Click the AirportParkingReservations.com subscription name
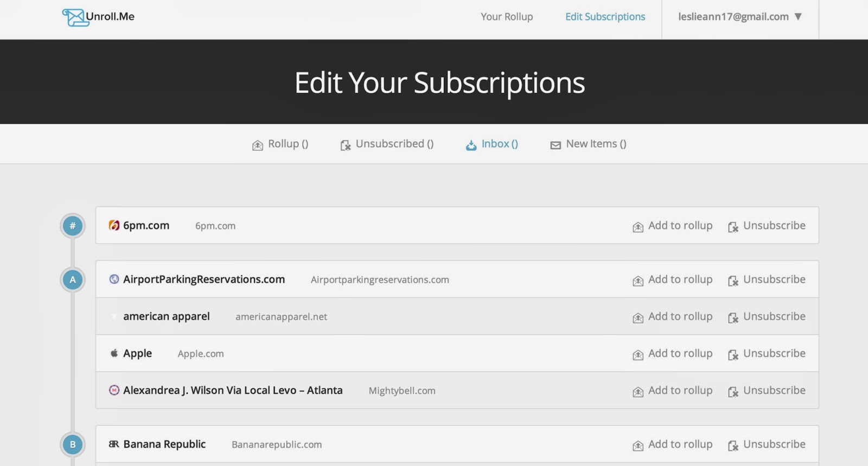The height and width of the screenshot is (466, 868). (x=204, y=279)
